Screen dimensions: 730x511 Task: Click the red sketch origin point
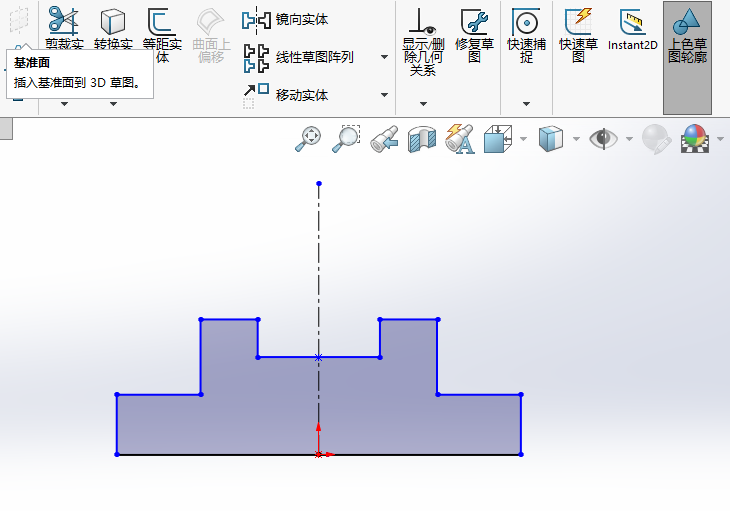318,455
